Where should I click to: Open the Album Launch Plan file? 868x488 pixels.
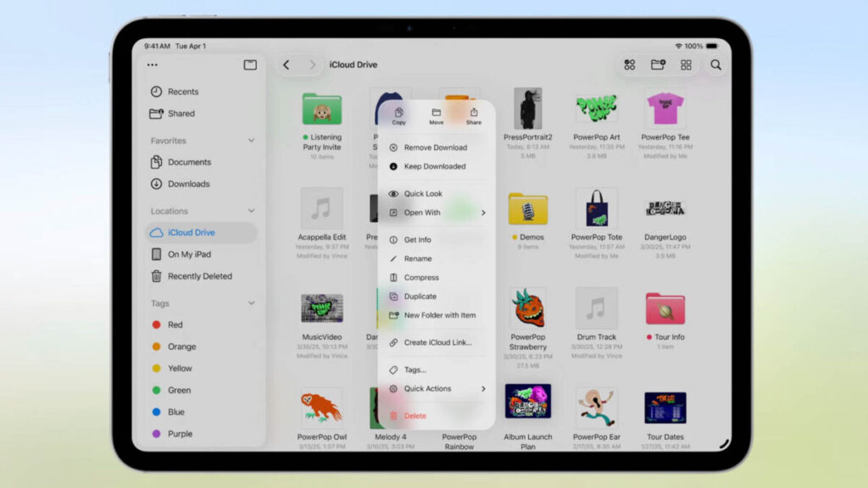pyautogui.click(x=527, y=401)
